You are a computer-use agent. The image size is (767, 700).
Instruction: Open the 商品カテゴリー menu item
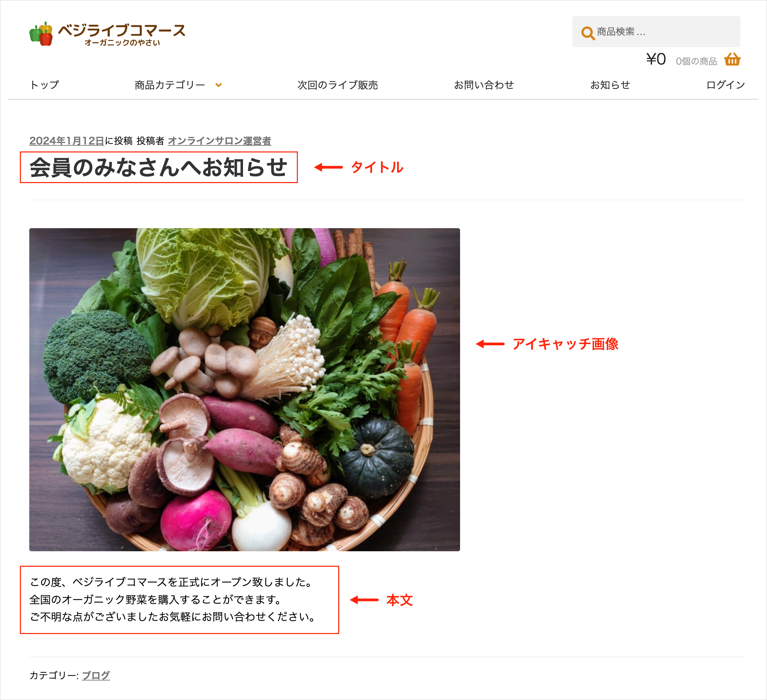[x=170, y=85]
